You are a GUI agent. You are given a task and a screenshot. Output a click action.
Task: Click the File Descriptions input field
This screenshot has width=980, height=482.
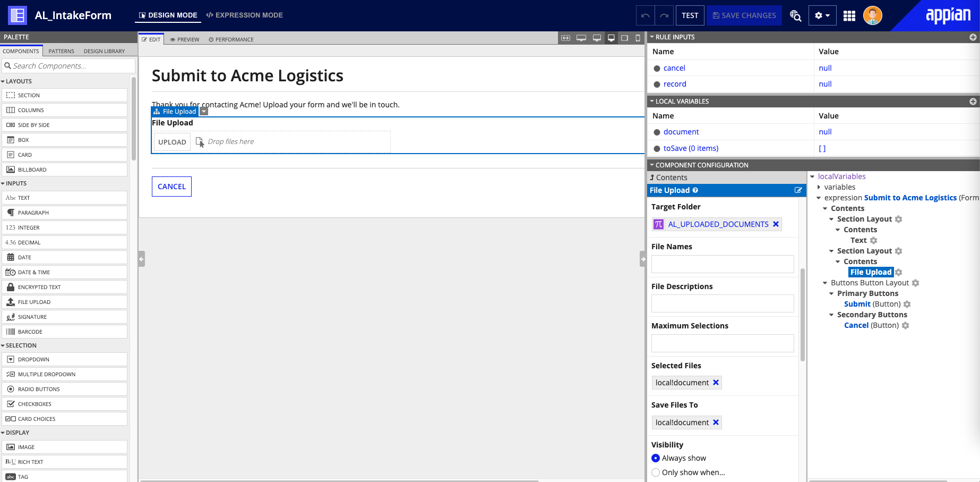(x=723, y=303)
